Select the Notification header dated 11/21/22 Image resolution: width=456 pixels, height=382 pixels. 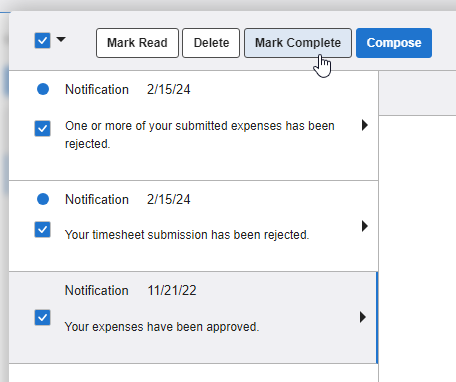point(130,290)
